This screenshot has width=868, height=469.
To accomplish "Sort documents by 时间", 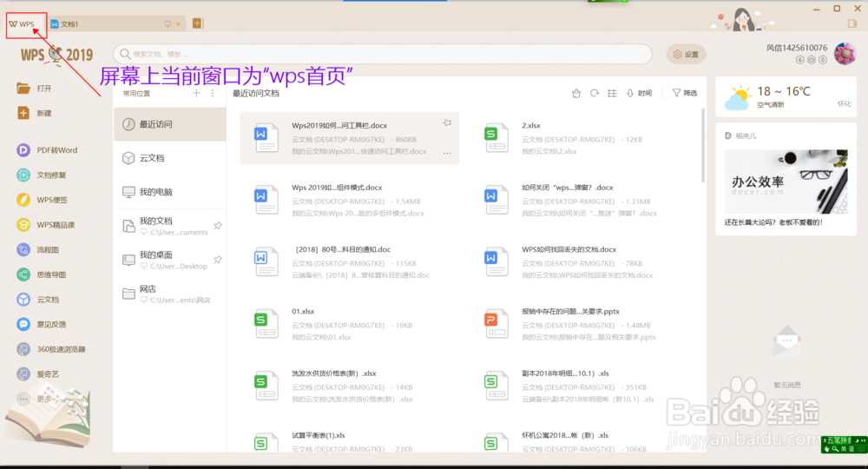I will [x=639, y=93].
